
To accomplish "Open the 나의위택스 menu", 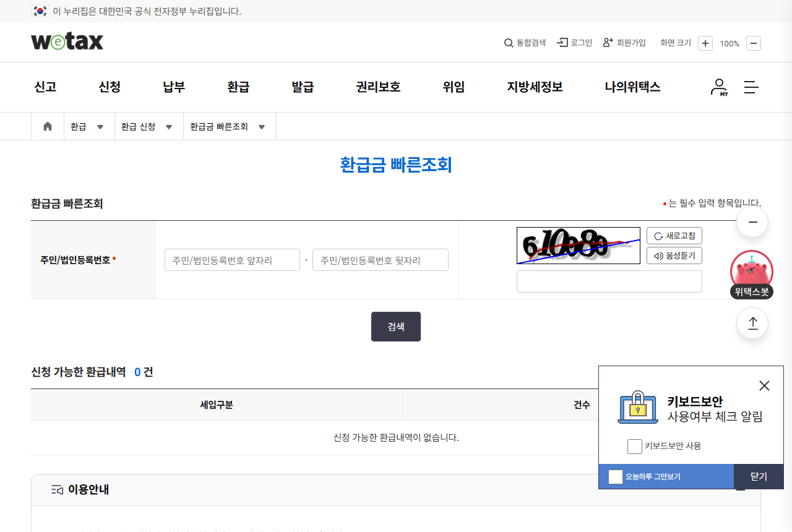I will 632,87.
